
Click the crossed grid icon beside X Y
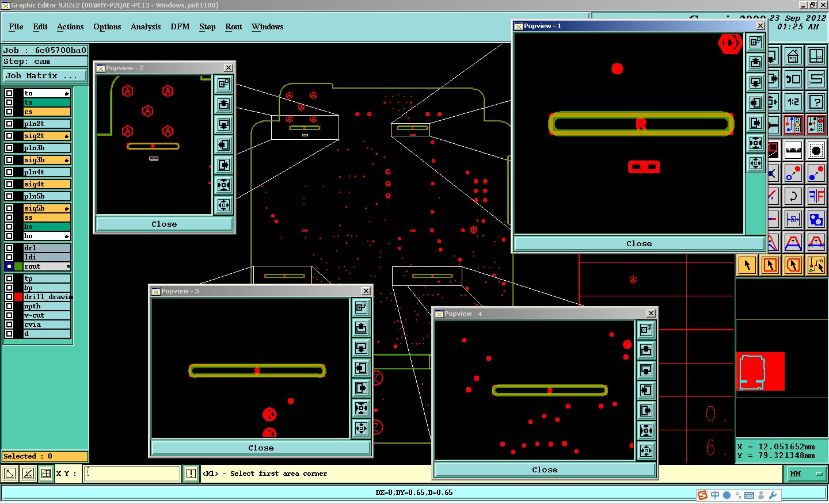46,474
